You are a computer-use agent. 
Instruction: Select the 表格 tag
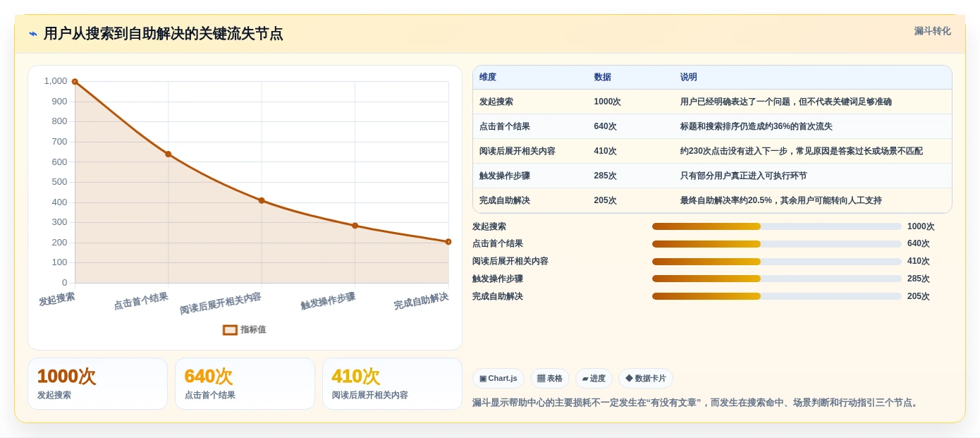(550, 378)
